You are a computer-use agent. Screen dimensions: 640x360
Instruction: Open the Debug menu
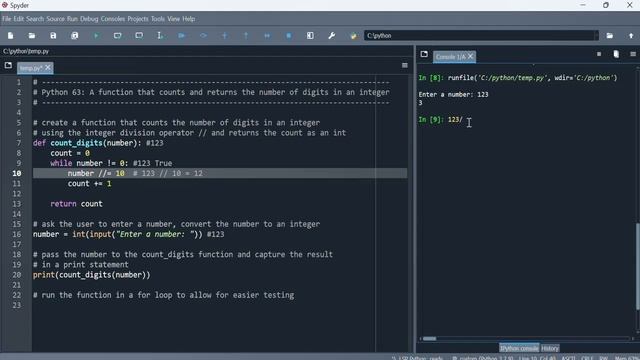point(89,19)
